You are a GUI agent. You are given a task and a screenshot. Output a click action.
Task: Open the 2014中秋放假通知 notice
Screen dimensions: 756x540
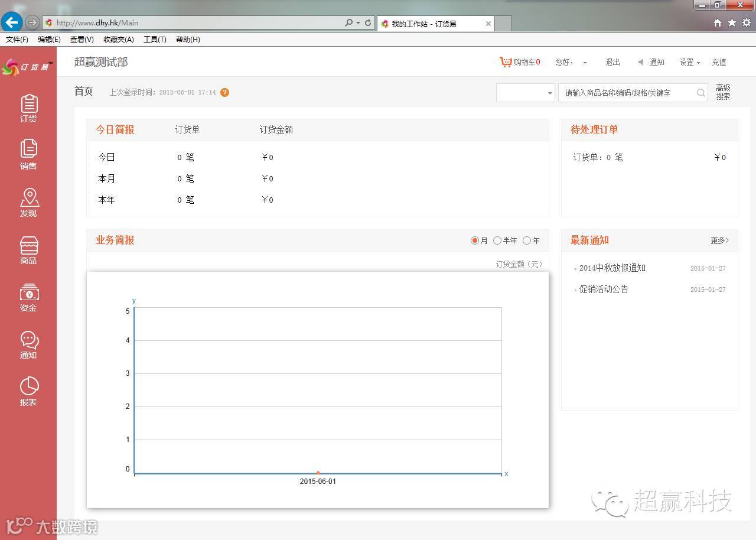click(612, 268)
